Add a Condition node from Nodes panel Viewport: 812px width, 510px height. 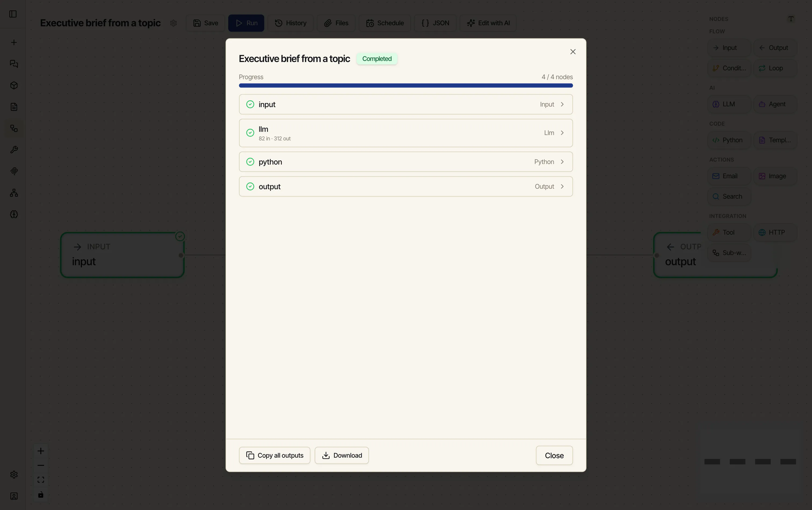click(x=729, y=68)
